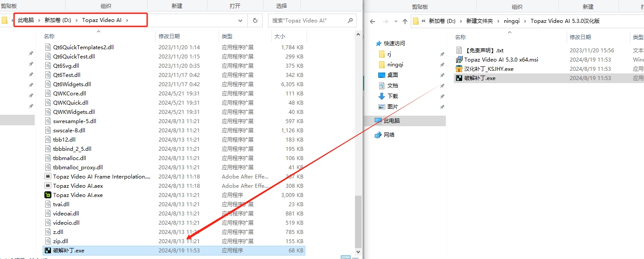
Task: Expand chevron after ningqi in right breadcrumb
Action: coord(525,21)
